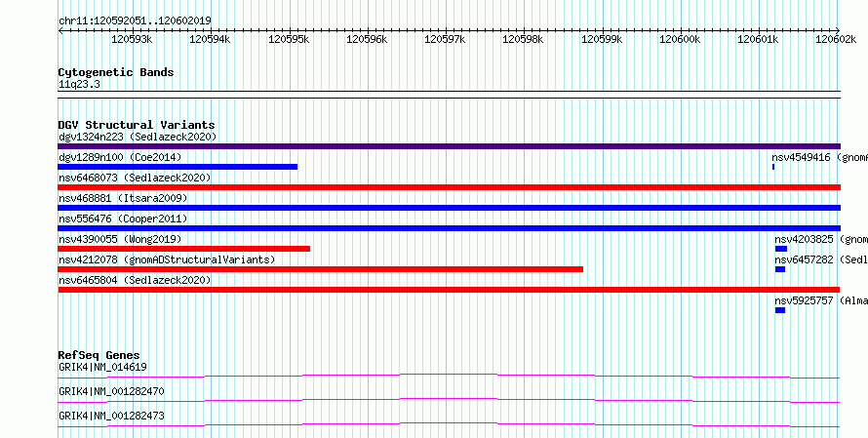The image size is (868, 438).
Task: Select the nsv4212078 red variant bar
Action: [x=321, y=269]
